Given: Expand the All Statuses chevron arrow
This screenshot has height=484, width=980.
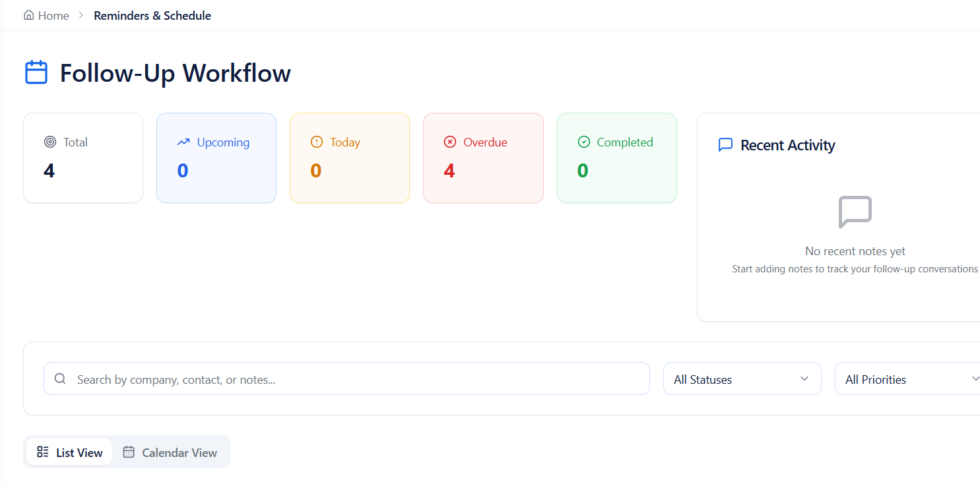Looking at the screenshot, I should click(804, 378).
